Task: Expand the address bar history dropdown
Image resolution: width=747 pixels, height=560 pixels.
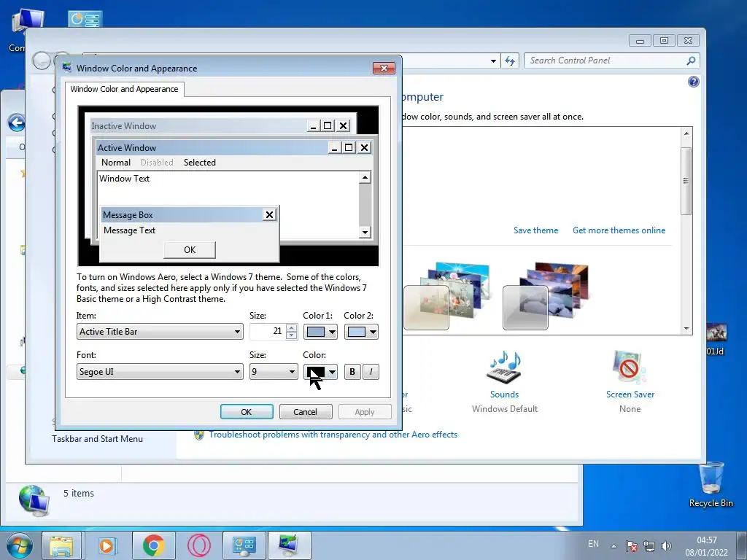Action: 493,61
